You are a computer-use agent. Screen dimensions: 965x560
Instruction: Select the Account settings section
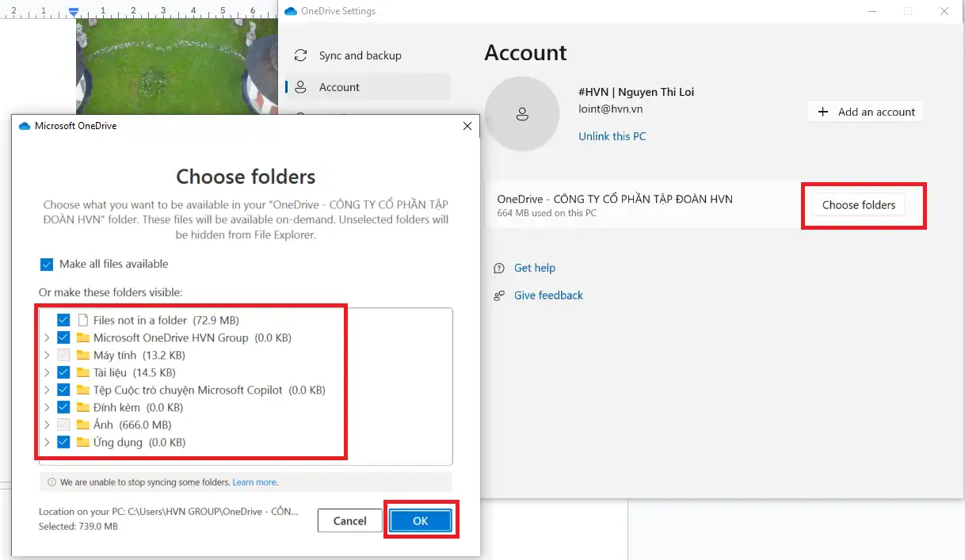click(339, 87)
